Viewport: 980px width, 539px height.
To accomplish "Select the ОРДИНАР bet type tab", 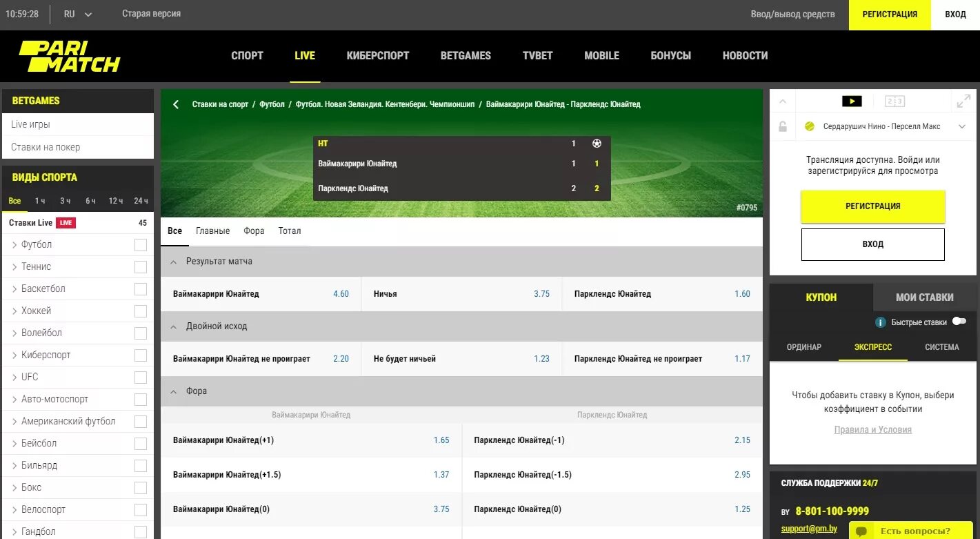I will pyautogui.click(x=804, y=347).
